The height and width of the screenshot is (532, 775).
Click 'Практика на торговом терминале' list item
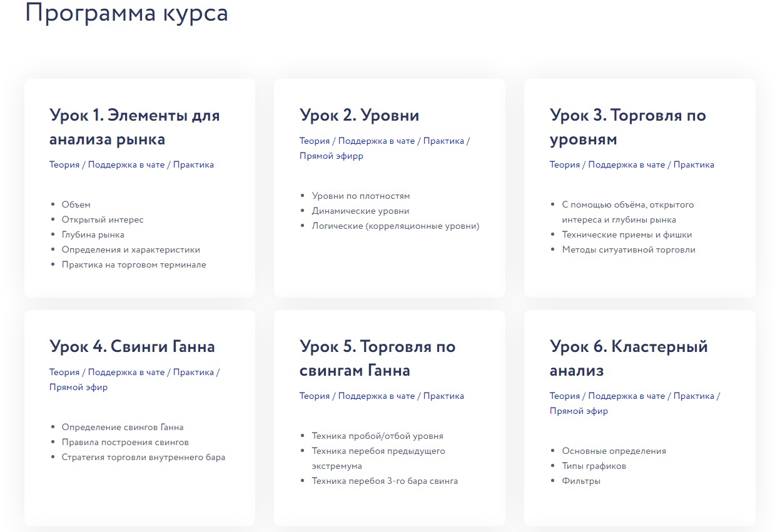pyautogui.click(x=134, y=264)
